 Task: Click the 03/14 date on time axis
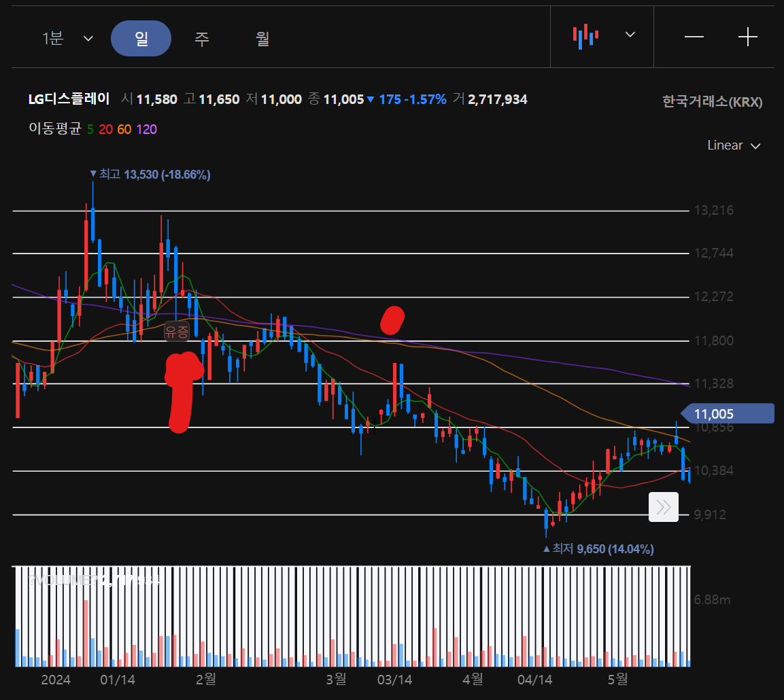[x=394, y=680]
